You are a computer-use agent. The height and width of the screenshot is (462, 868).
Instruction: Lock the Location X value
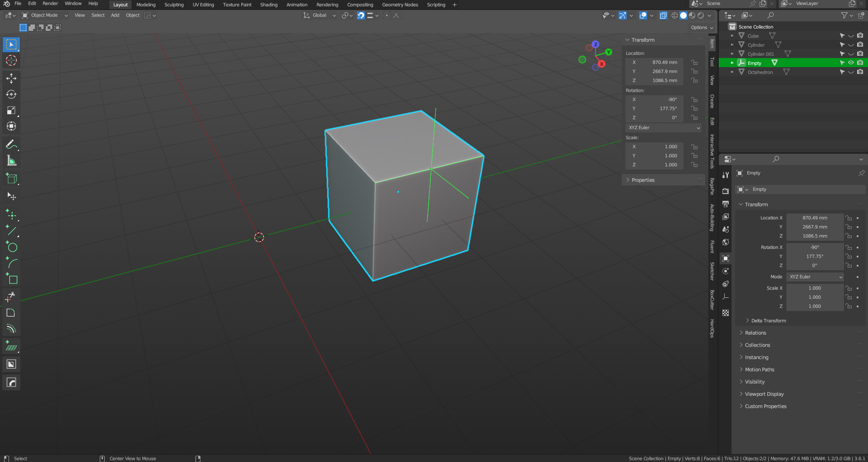694,63
